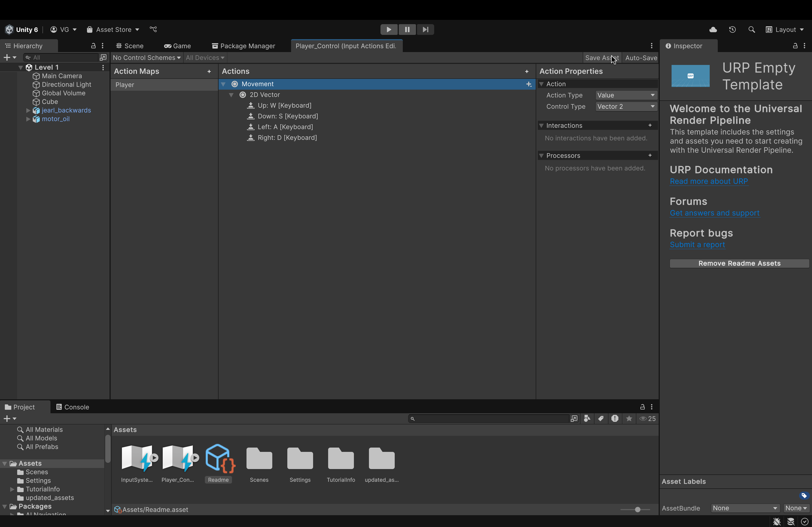
Task: Add a binding to the Movement action
Action: (x=528, y=84)
